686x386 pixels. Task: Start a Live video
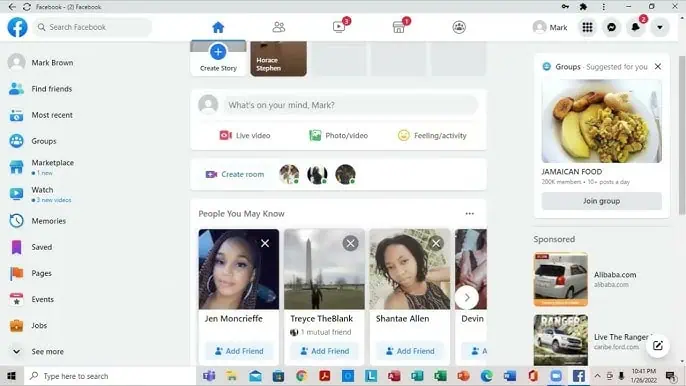tap(245, 136)
